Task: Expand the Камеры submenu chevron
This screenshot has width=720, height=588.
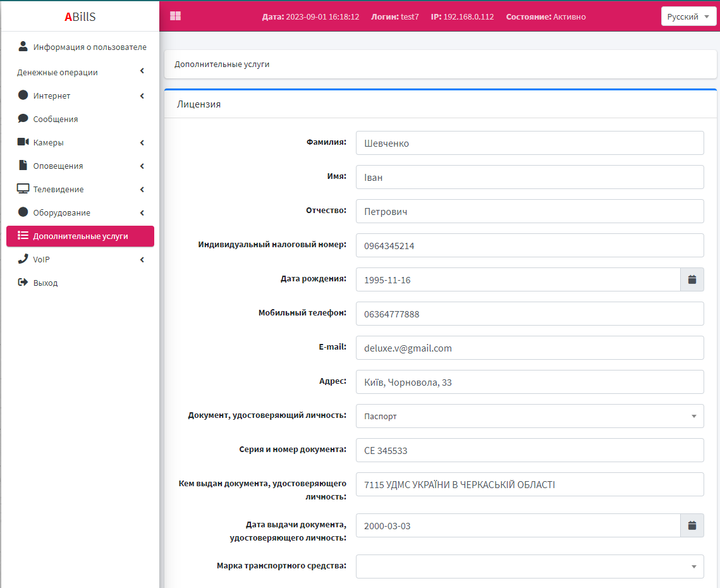Action: 142,142
